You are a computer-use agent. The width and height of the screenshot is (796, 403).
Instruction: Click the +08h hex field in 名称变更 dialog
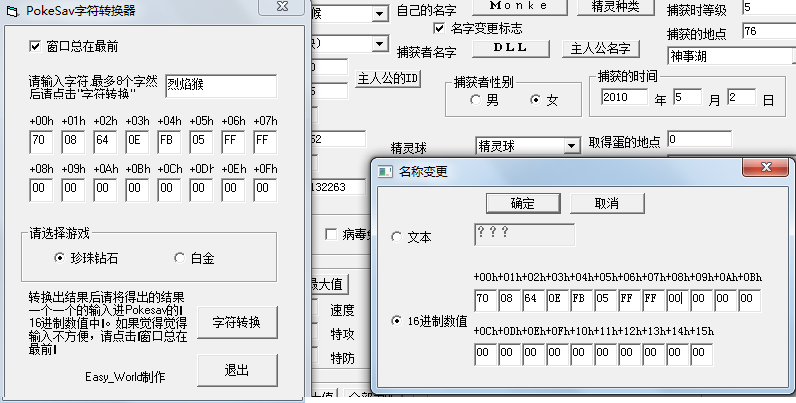(x=677, y=300)
